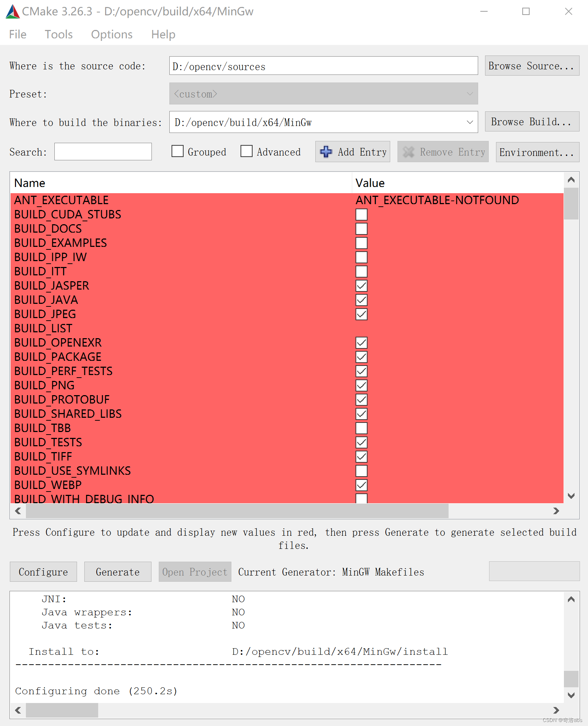Click the Remove Entry icon
588x726 pixels.
(409, 152)
